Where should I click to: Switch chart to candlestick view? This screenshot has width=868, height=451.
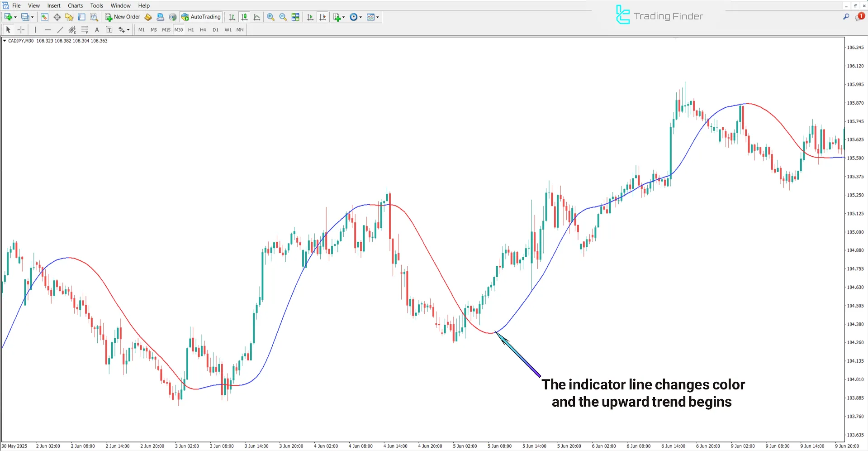(x=244, y=17)
